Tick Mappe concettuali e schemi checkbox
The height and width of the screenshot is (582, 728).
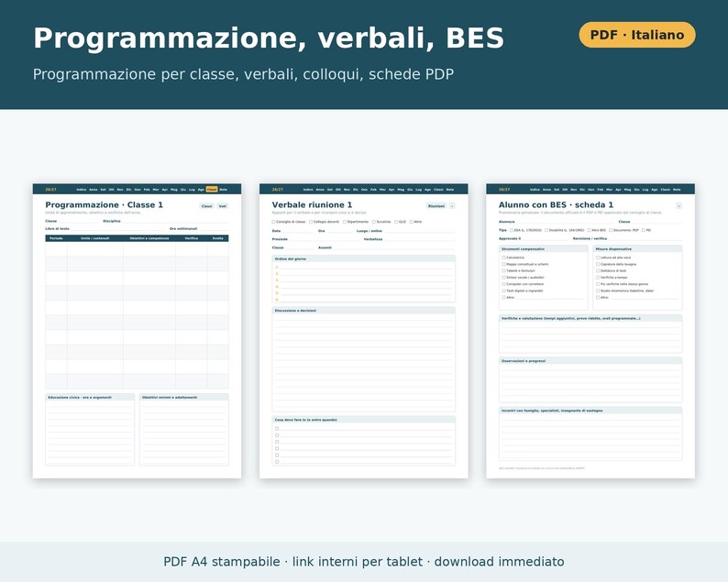pos(503,264)
